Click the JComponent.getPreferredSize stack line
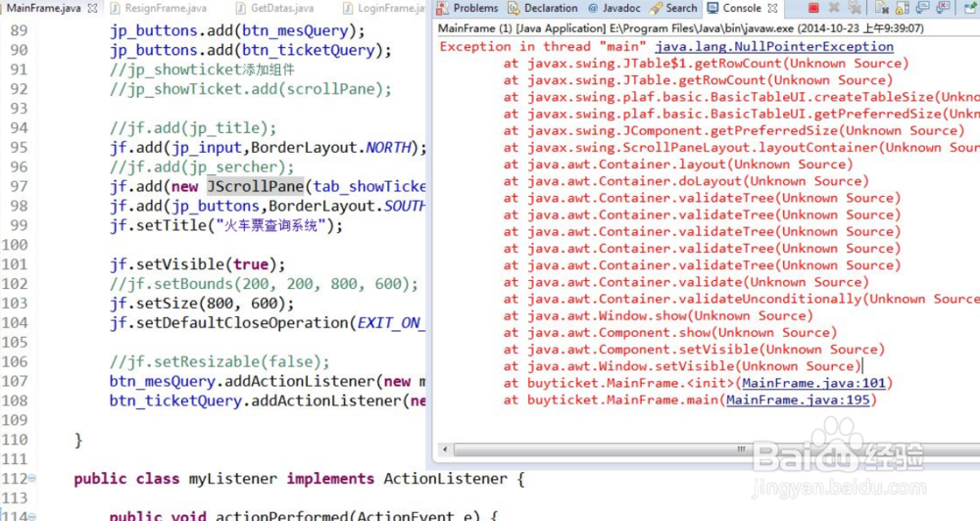 (734, 130)
